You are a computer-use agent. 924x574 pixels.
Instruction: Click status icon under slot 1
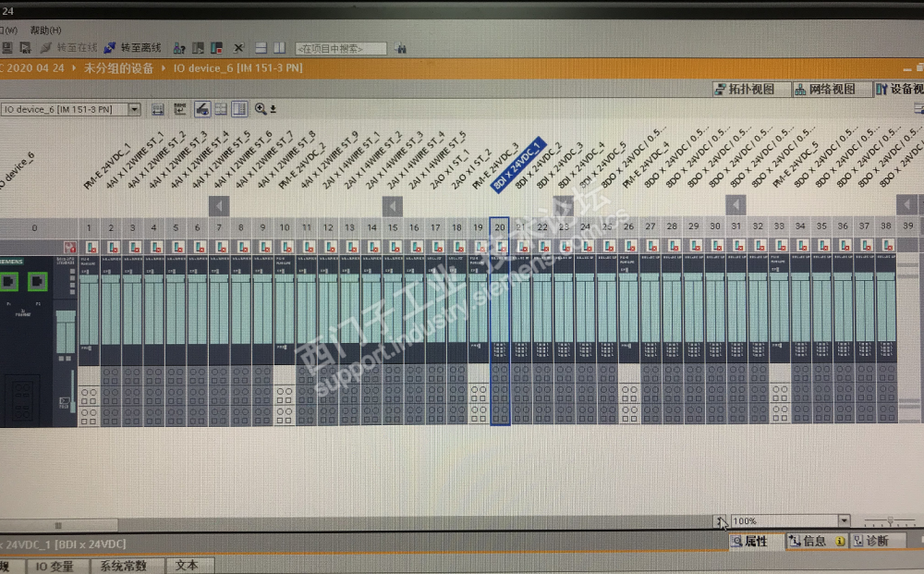tap(91, 247)
